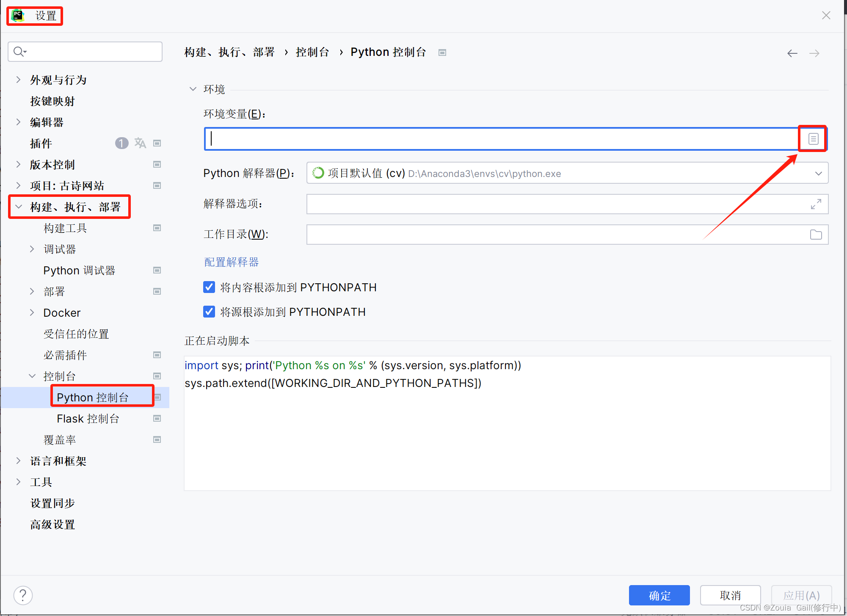Click the plugins translation language icon
Viewport: 847px width, 616px height.
pyautogui.click(x=140, y=143)
